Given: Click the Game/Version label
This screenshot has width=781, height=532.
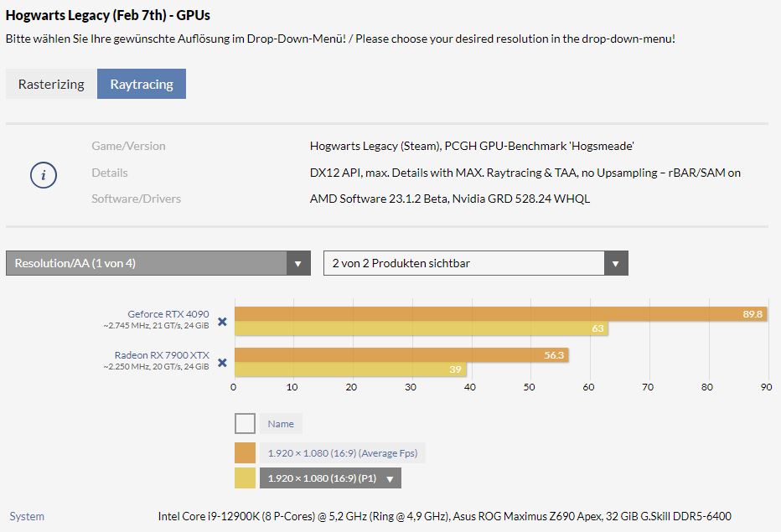Looking at the screenshot, I should (x=128, y=146).
